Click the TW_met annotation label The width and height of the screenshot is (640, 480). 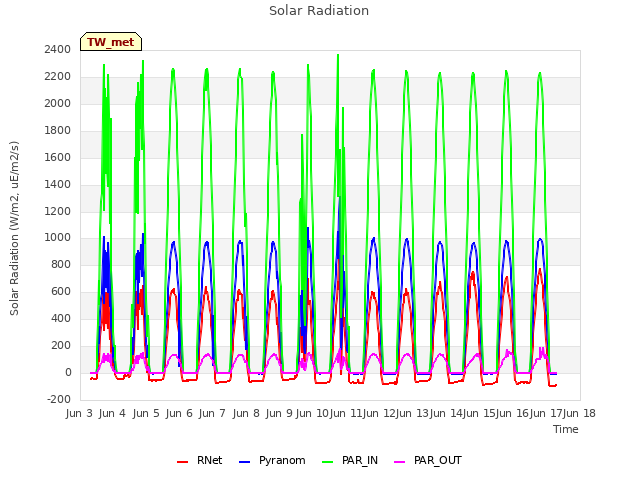coord(111,42)
